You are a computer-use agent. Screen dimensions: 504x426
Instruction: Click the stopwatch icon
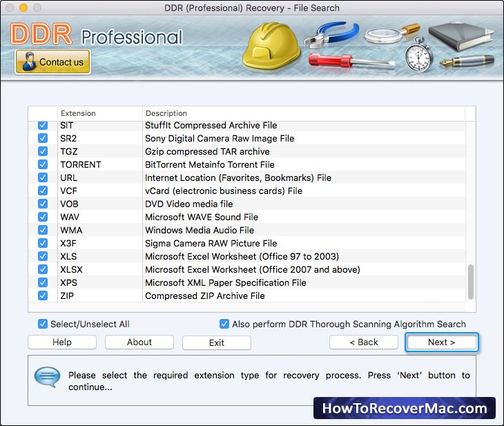[418, 55]
